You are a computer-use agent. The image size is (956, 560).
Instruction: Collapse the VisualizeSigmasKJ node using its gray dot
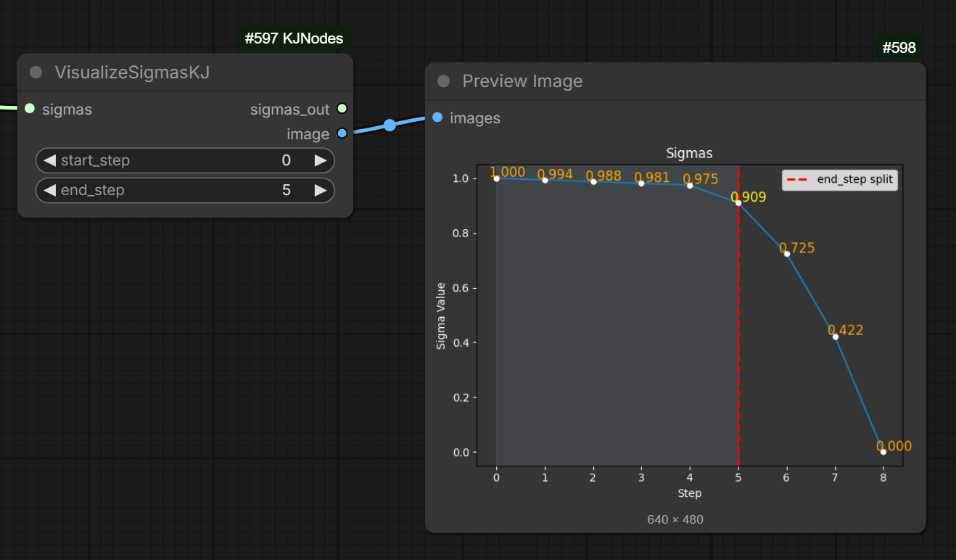(36, 73)
